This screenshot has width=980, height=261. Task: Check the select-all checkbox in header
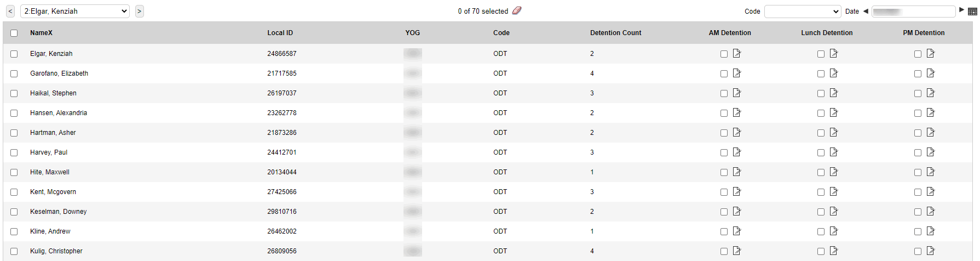coord(14,33)
